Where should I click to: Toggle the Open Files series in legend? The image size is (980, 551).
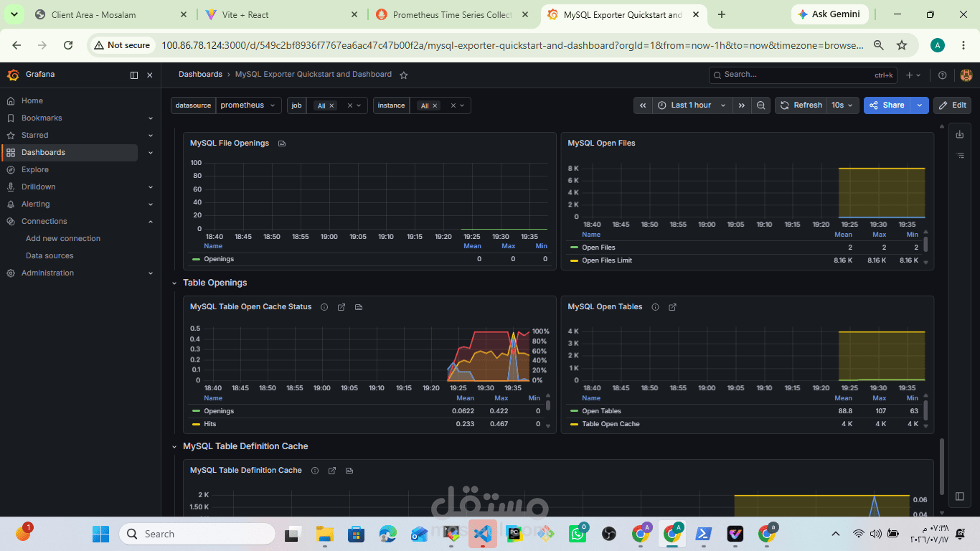pyautogui.click(x=598, y=248)
